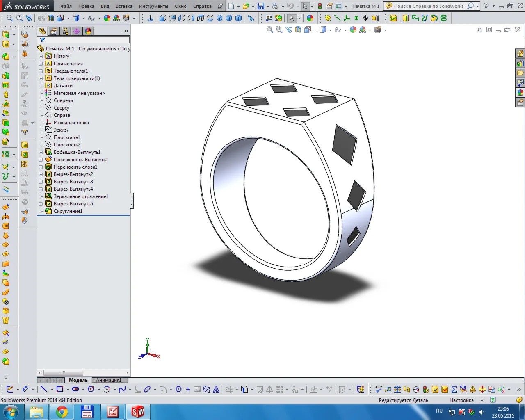Viewport: 525px width, 420px height.
Task: Switch to the Анимация1 tab
Action: (109, 380)
